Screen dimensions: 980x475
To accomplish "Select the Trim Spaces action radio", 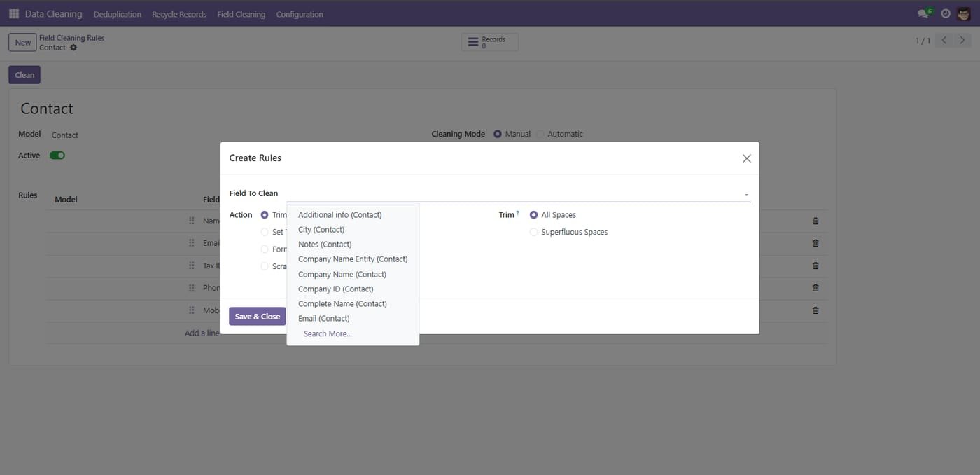I will pos(265,215).
